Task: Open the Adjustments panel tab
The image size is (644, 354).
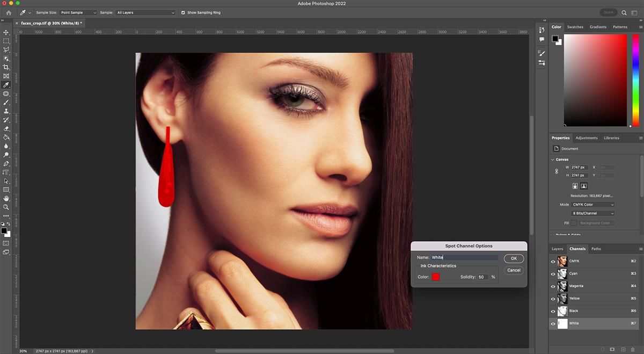Action: [586, 138]
